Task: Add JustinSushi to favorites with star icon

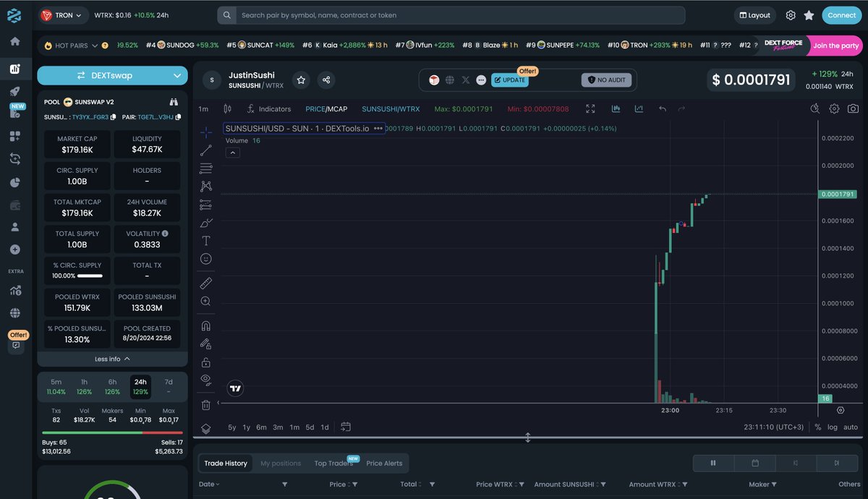Action: [301, 80]
